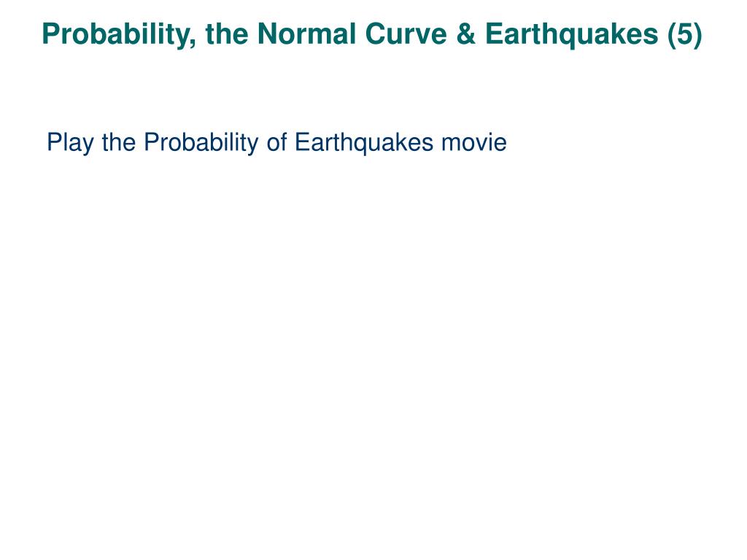Click Earthquakes in the blue body line

364,142
